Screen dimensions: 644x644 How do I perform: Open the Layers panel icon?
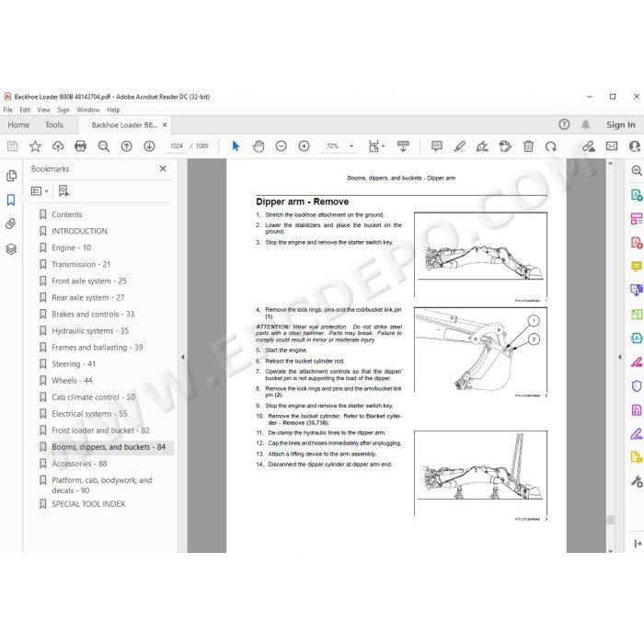(11, 249)
